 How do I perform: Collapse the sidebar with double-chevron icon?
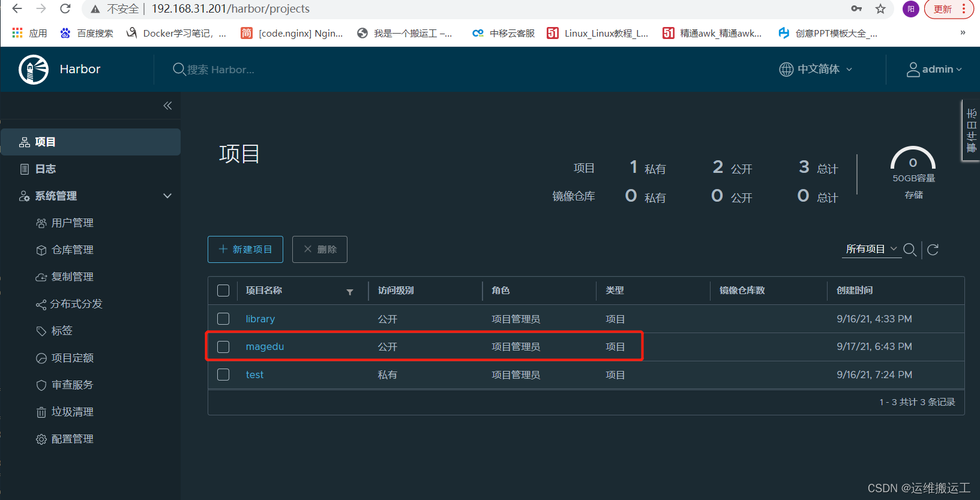click(x=167, y=106)
